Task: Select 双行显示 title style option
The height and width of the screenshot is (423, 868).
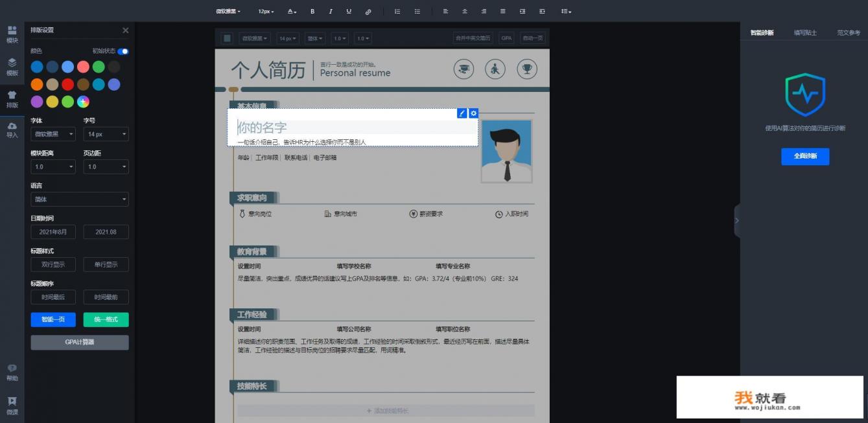Action: click(53, 264)
